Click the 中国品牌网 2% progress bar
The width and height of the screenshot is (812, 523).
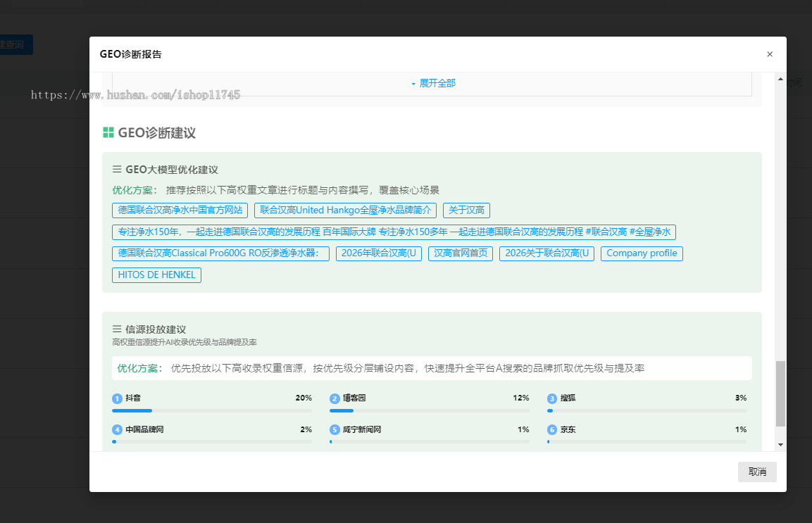pyautogui.click(x=212, y=442)
